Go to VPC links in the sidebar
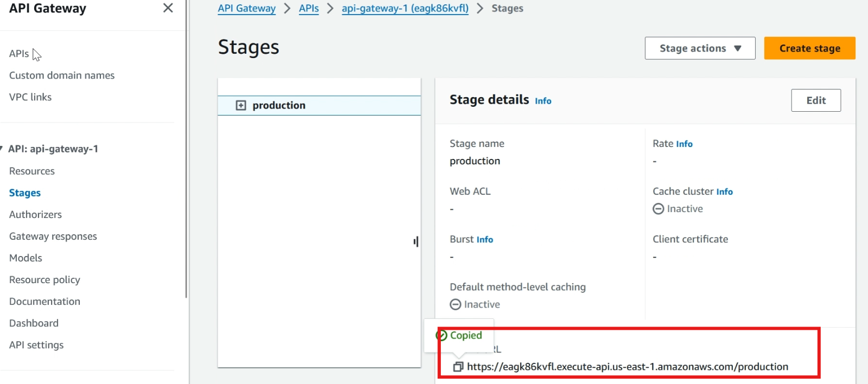 30,97
